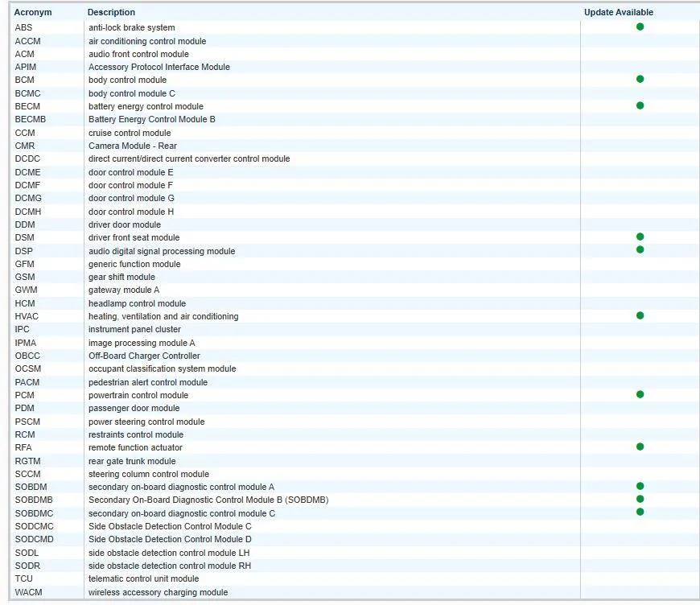Select 'door control module G' text
The image size is (700, 605).
pyautogui.click(x=131, y=198)
